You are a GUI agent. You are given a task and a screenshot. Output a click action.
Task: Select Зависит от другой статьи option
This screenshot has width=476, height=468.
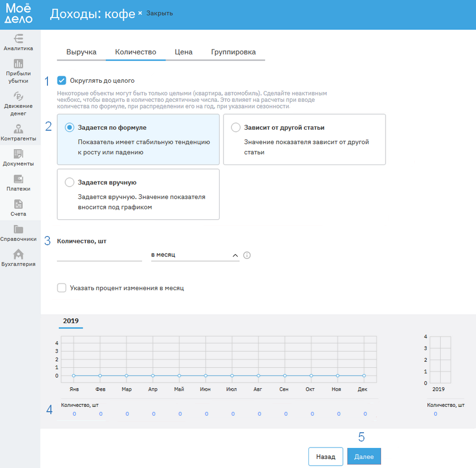point(236,128)
